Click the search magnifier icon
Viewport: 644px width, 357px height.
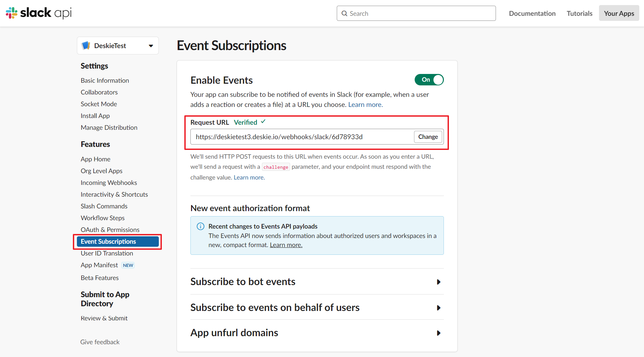344,13
